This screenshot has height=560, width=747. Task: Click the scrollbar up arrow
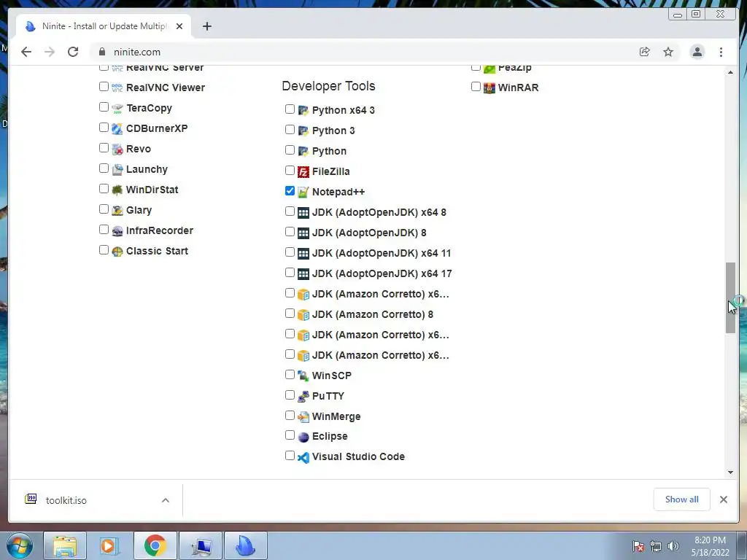730,72
